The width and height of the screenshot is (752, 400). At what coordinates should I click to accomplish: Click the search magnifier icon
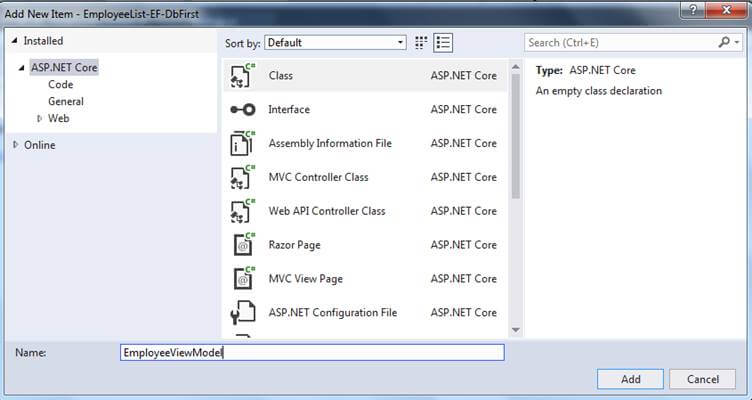coord(724,42)
